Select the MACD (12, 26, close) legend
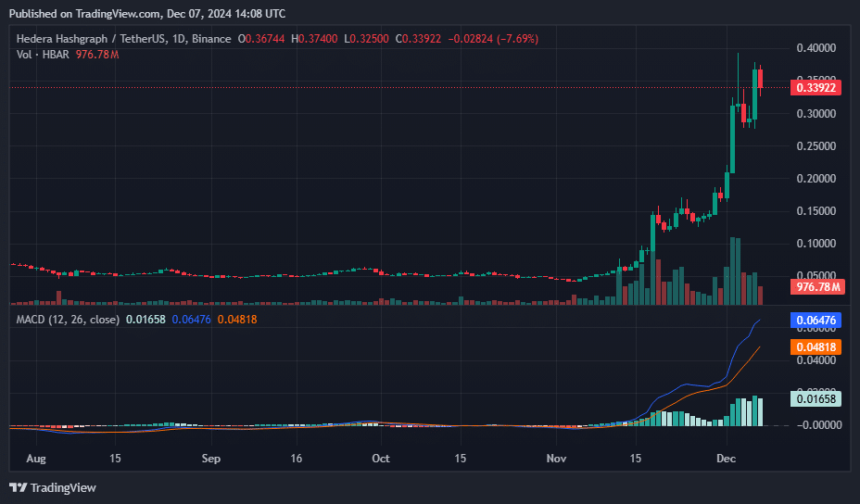Image resolution: width=860 pixels, height=504 pixels. tap(68, 320)
